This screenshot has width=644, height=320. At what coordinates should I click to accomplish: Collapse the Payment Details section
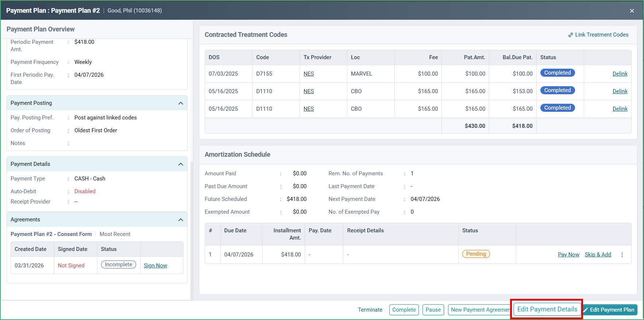tap(181, 164)
